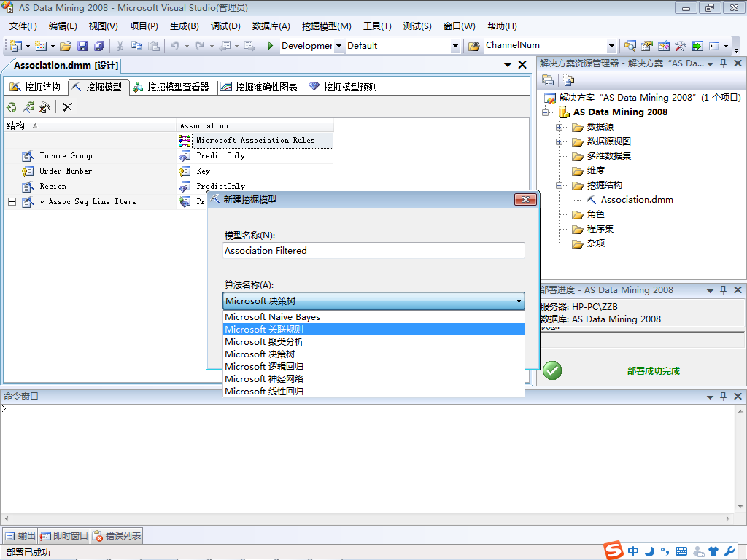The image size is (747, 560).
Task: Click the delete mining model X icon
Action: click(x=67, y=107)
